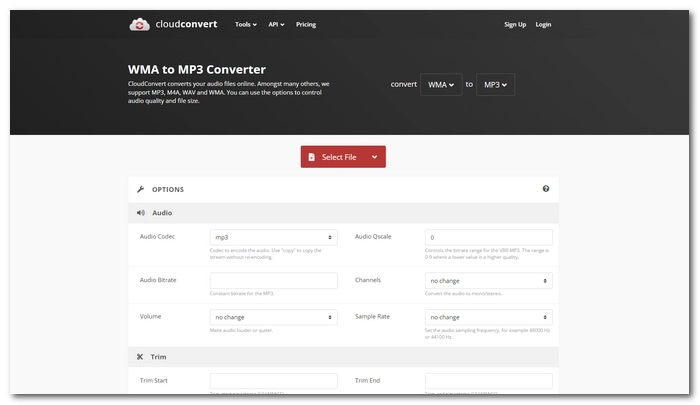Open the Select File dropdown arrow
Viewport: 700px width, 405px height.
click(374, 157)
